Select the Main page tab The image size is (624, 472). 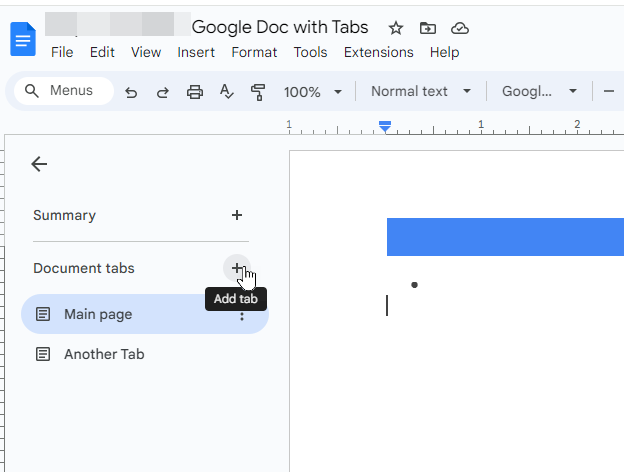pyautogui.click(x=145, y=314)
